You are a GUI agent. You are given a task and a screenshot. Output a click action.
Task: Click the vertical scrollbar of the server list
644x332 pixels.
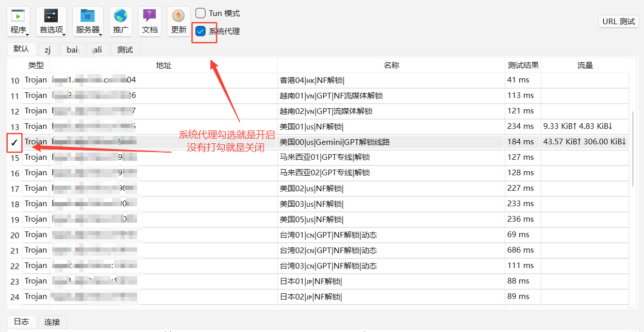(x=633, y=148)
